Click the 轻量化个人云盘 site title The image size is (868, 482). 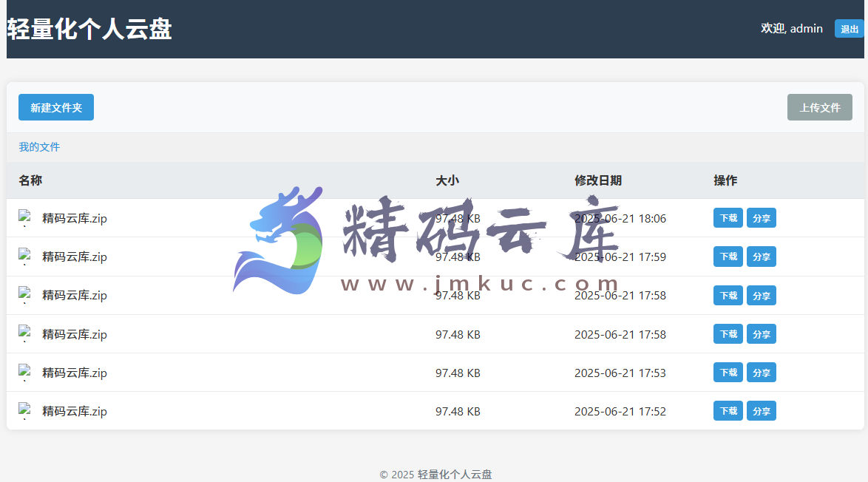[89, 30]
